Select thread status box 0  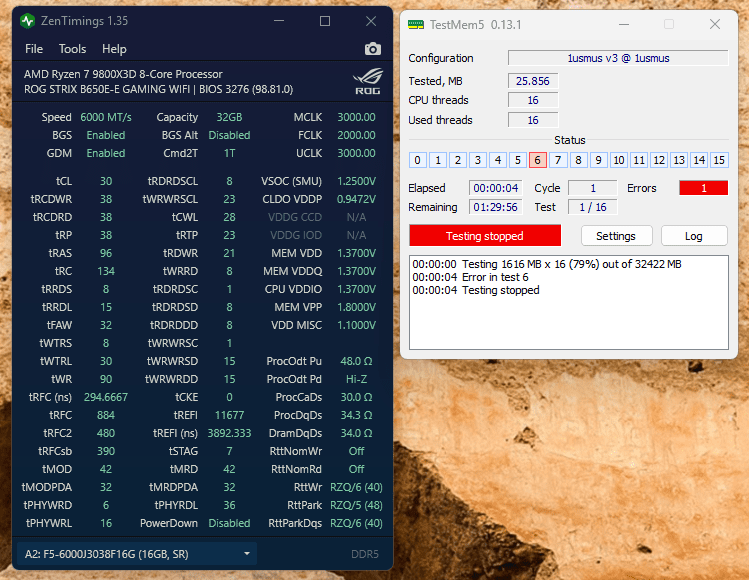coord(417,160)
